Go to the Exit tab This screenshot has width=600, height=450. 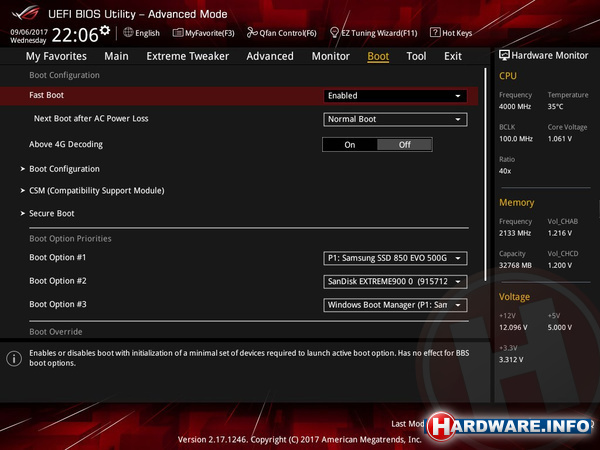[x=453, y=56]
